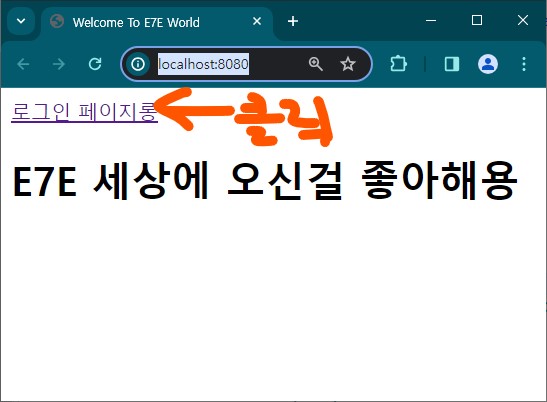Screen dimensions: 547x402
Task: Follow the 로그인 페이지롱 link
Action: point(84,112)
